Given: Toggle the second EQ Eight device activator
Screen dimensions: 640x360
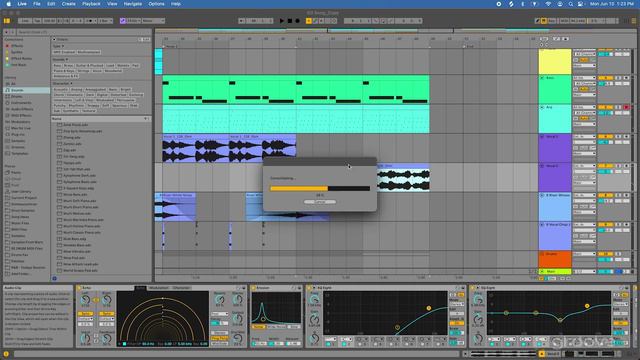Looking at the screenshot, I should 473,288.
